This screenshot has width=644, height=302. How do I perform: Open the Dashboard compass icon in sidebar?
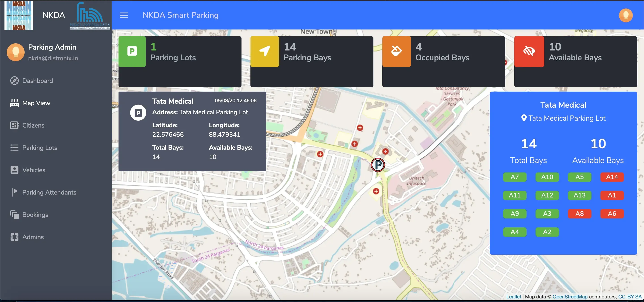(x=15, y=80)
